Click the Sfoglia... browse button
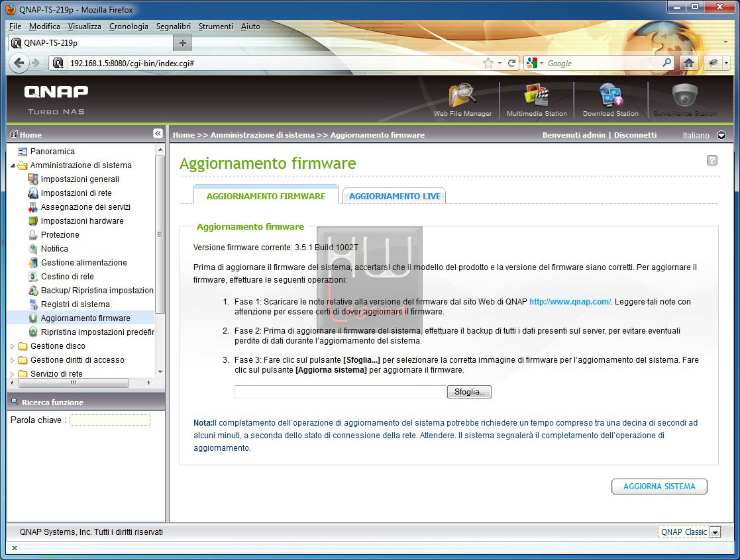The width and height of the screenshot is (740, 560). click(469, 392)
